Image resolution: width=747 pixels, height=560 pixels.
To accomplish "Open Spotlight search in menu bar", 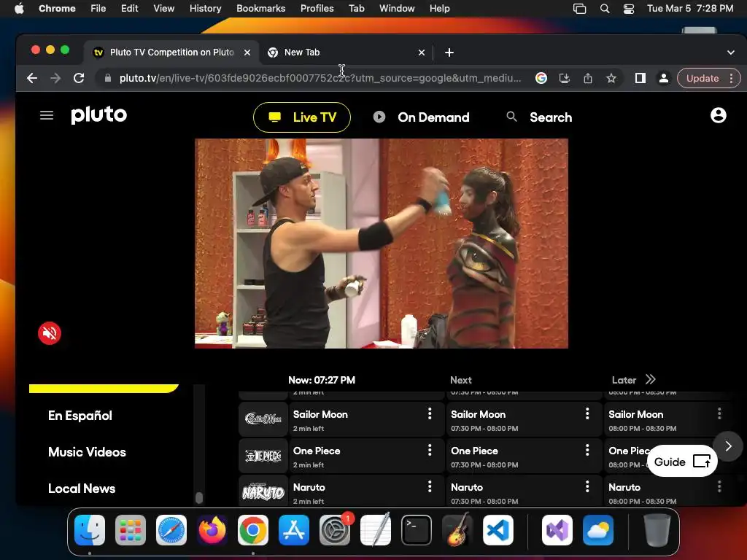I will tap(605, 8).
